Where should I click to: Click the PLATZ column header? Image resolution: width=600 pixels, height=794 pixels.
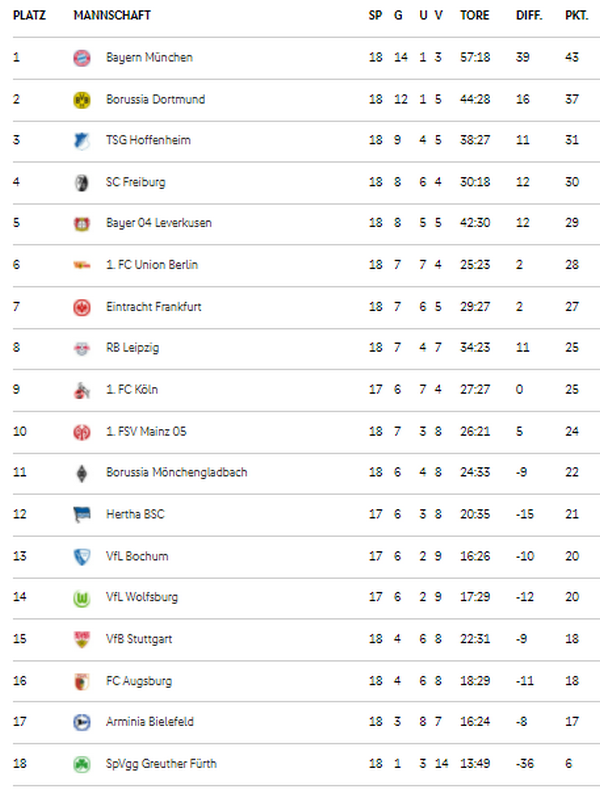tap(29, 15)
